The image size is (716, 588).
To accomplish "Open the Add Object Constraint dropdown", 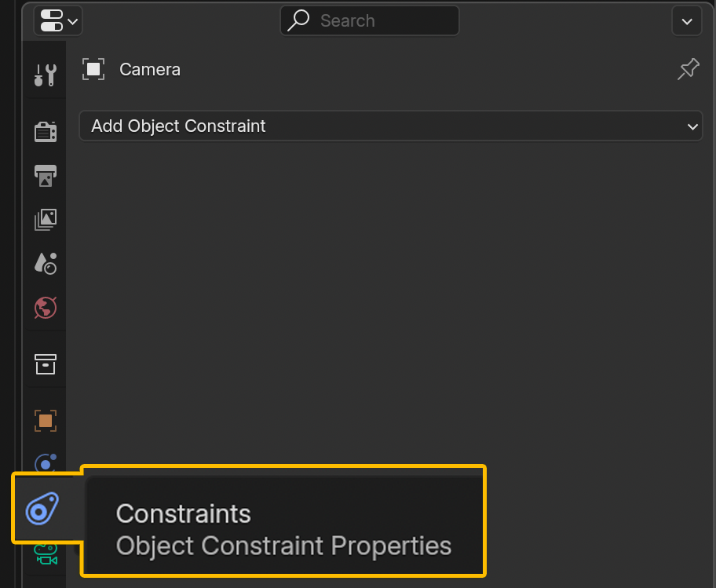I will coord(390,126).
